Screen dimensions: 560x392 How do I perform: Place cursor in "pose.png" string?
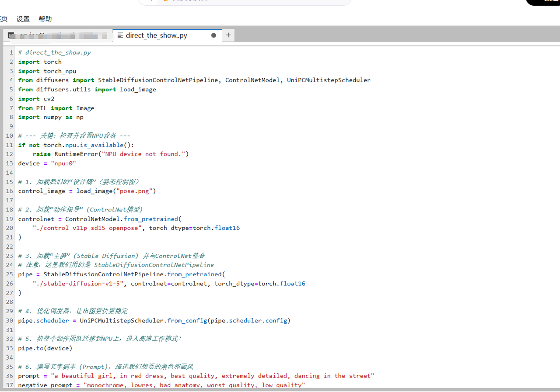pos(134,191)
